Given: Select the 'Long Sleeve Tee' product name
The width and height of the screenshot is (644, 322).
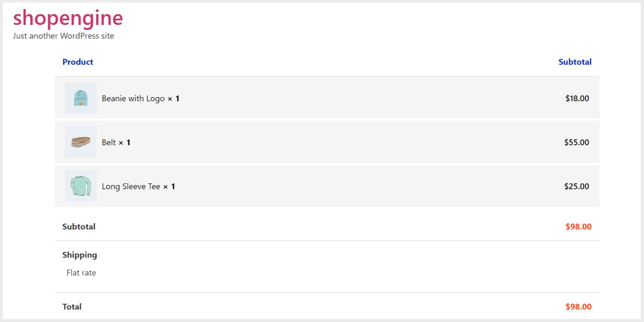Looking at the screenshot, I should click(131, 186).
